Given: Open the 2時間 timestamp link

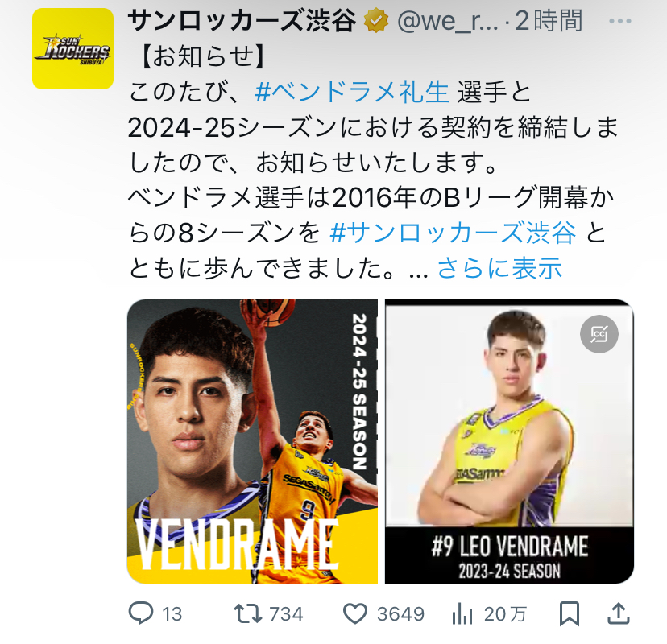Looking at the screenshot, I should coord(549,20).
